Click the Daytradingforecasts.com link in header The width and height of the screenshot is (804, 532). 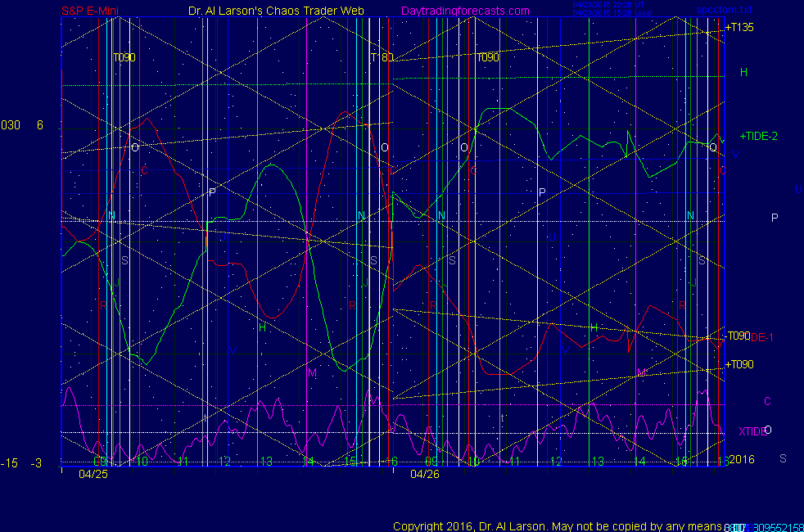click(x=464, y=11)
